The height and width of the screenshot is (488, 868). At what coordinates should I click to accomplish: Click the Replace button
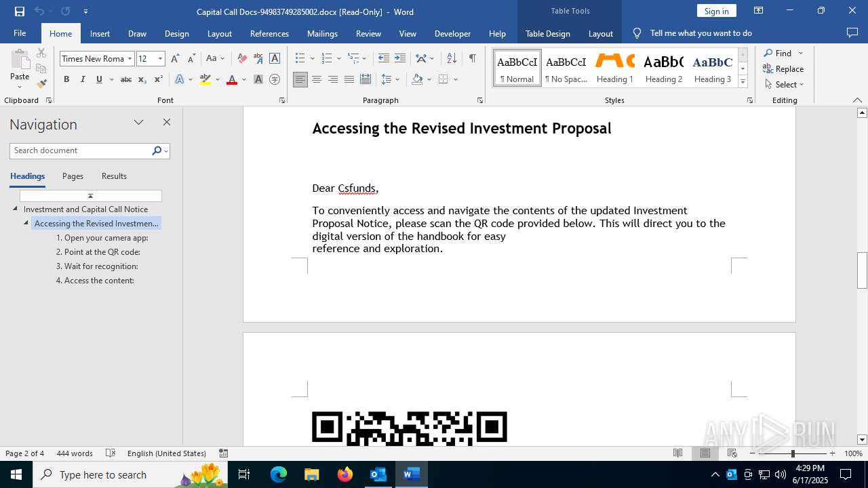[x=783, y=68]
